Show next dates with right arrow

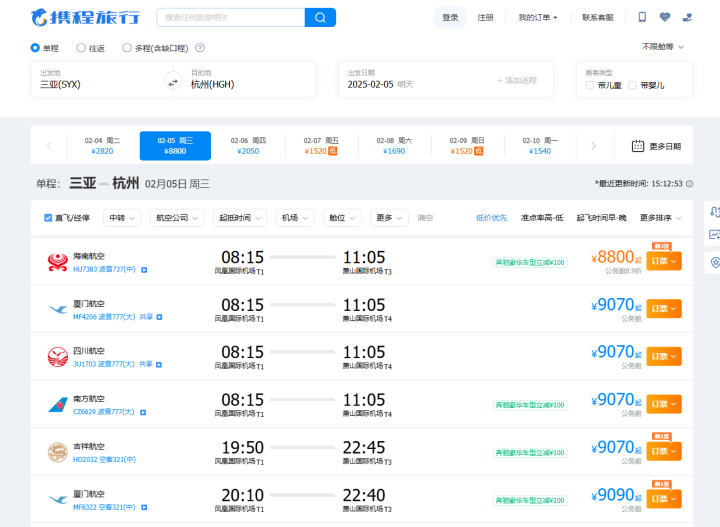[x=593, y=146]
